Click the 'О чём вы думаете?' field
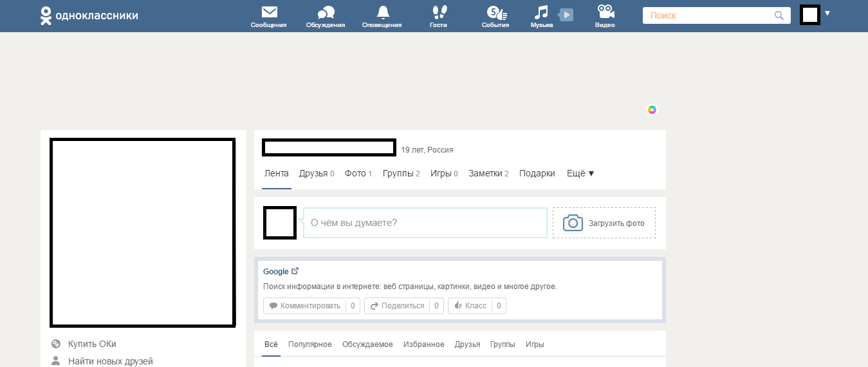This screenshot has width=868, height=367. [425, 223]
